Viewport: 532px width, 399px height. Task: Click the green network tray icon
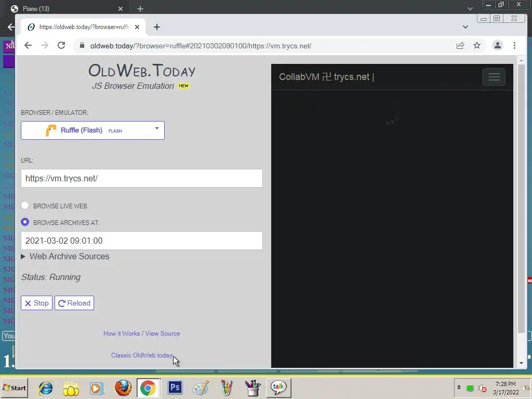pyautogui.click(x=470, y=388)
